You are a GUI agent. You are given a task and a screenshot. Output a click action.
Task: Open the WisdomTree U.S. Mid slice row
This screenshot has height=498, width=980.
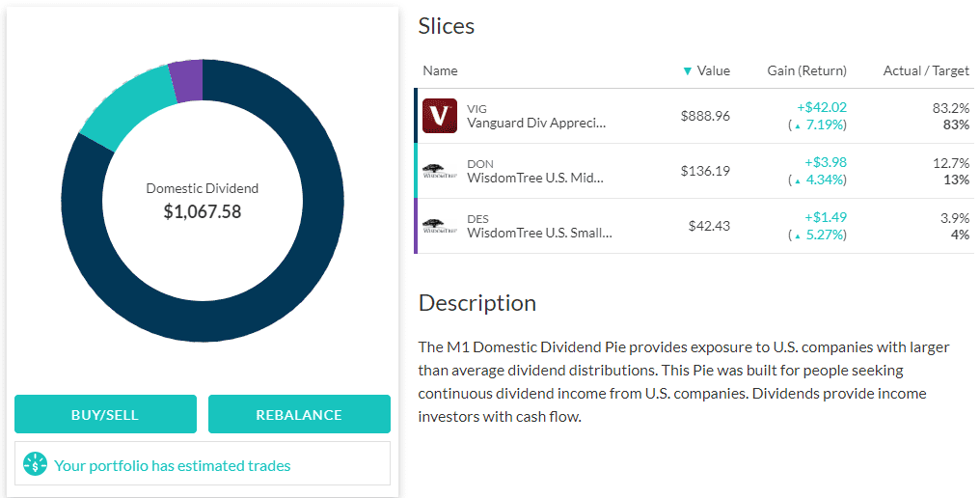[x=694, y=171]
